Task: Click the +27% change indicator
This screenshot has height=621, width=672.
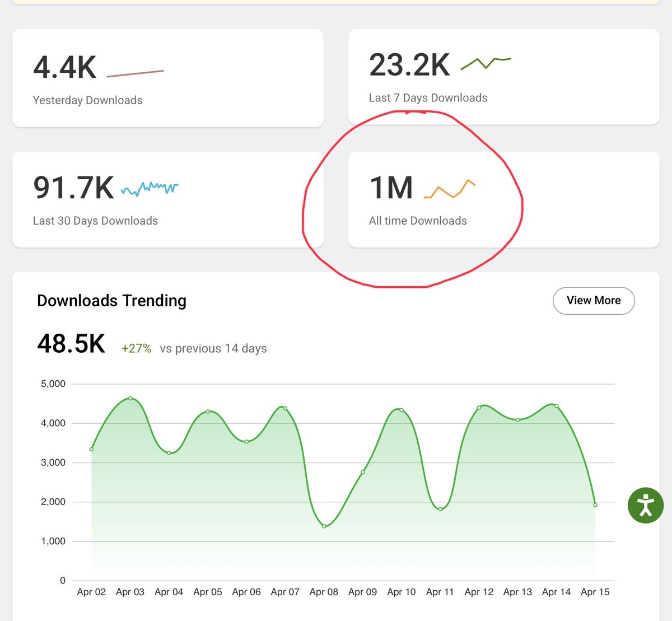Action: [x=137, y=348]
